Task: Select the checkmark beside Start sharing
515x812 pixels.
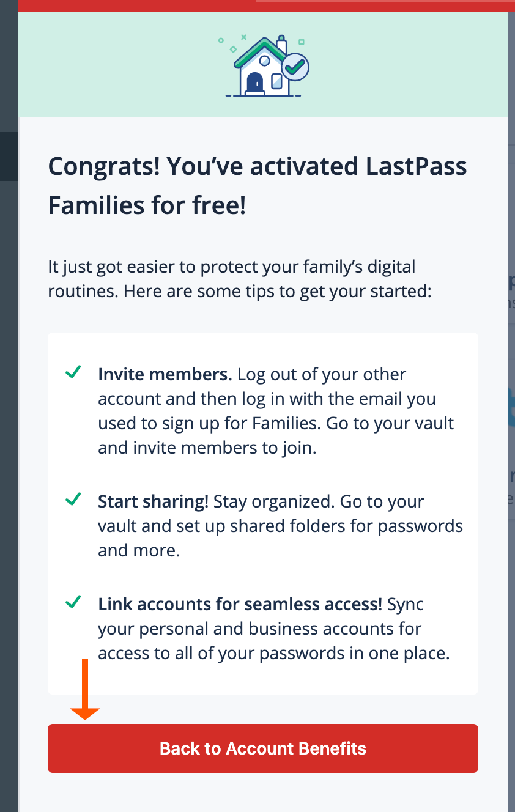Action: tap(73, 499)
